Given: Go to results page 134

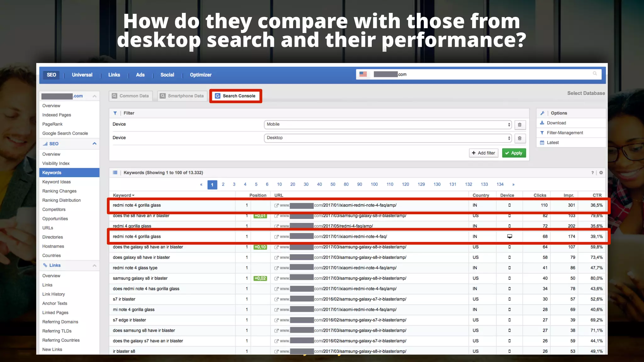Looking at the screenshot, I should coord(500,184).
